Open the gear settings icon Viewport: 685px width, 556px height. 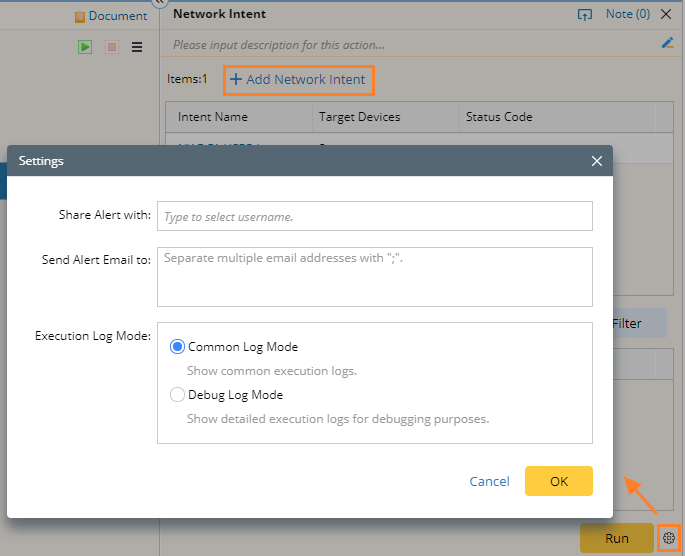669,538
